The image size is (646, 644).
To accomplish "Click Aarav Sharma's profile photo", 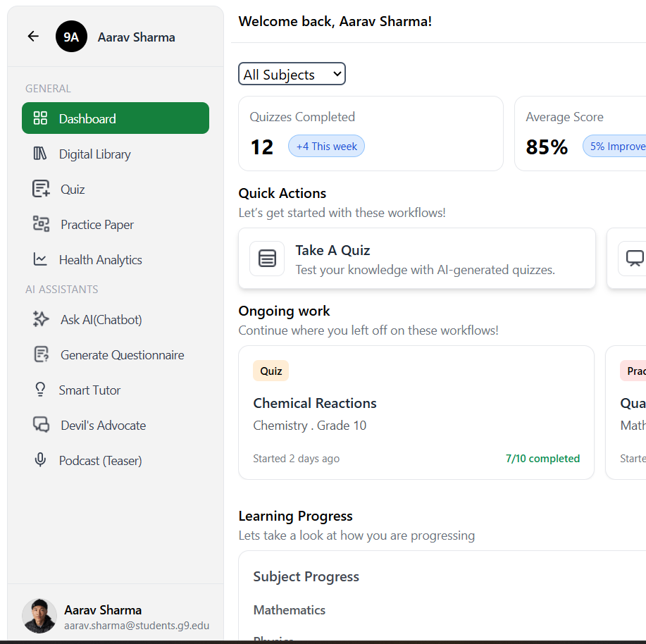I will point(39,617).
